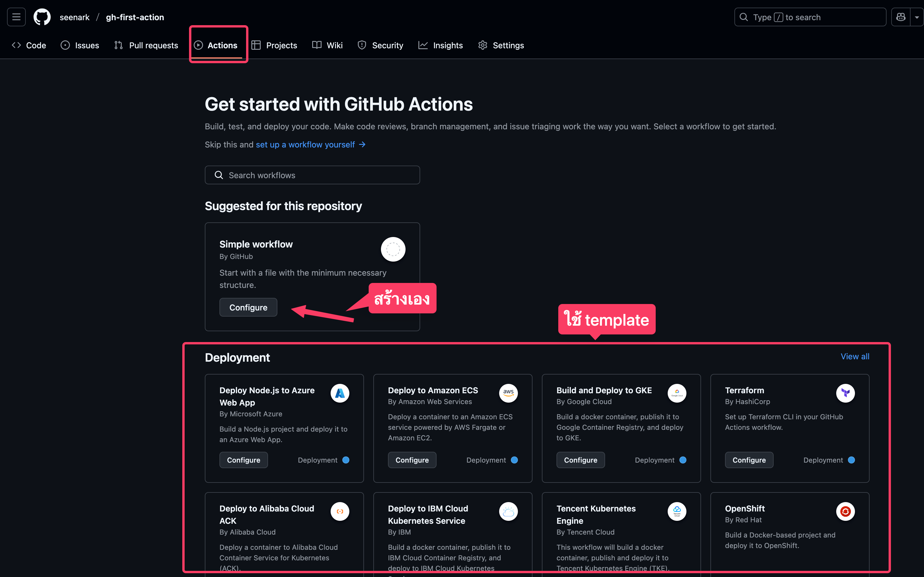Click the Google Cloud logo icon

(677, 393)
